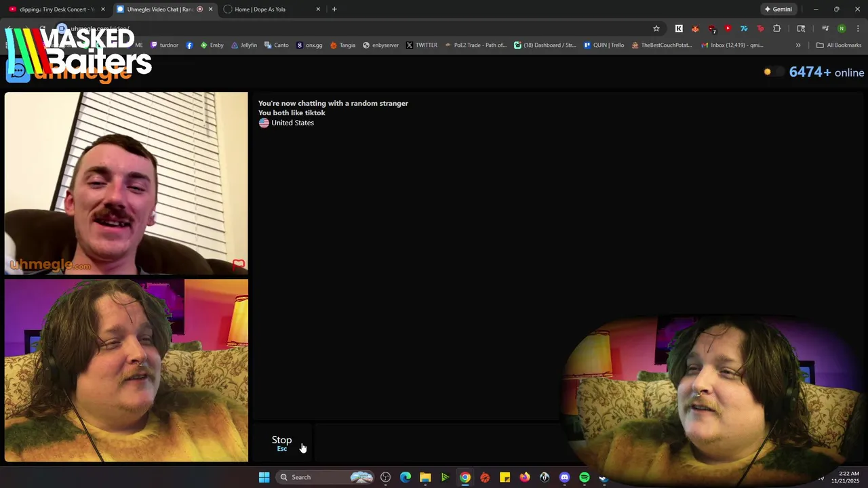Close the Home Dope As Yola tab
The width and height of the screenshot is (868, 488).
(318, 9)
